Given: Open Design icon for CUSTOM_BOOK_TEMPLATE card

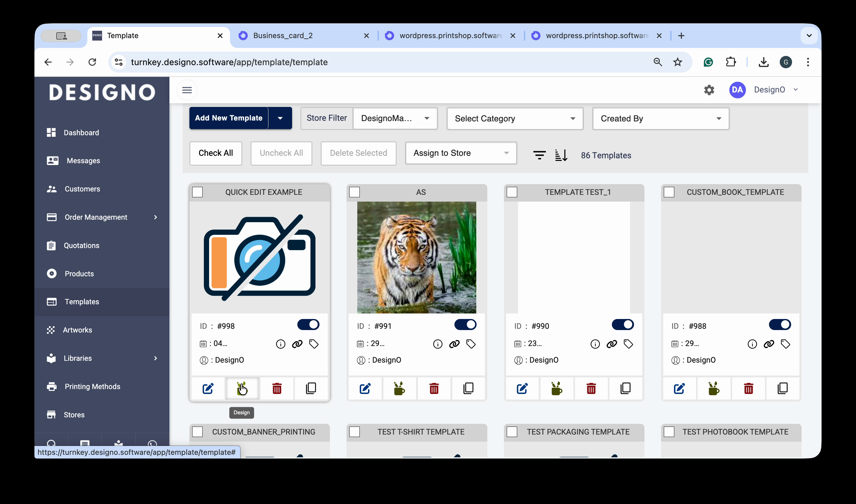Looking at the screenshot, I should pyautogui.click(x=713, y=388).
